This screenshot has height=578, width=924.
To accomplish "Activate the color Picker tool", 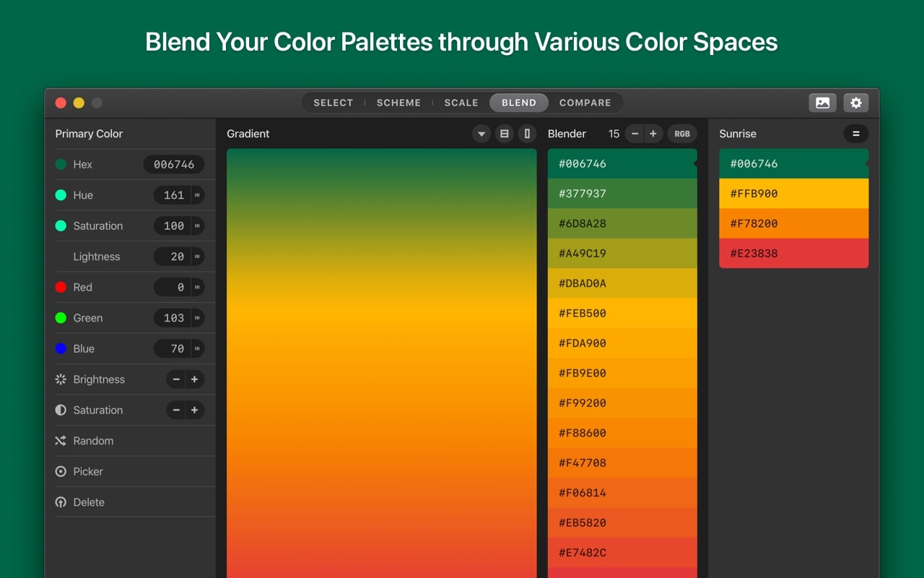I will point(61,472).
